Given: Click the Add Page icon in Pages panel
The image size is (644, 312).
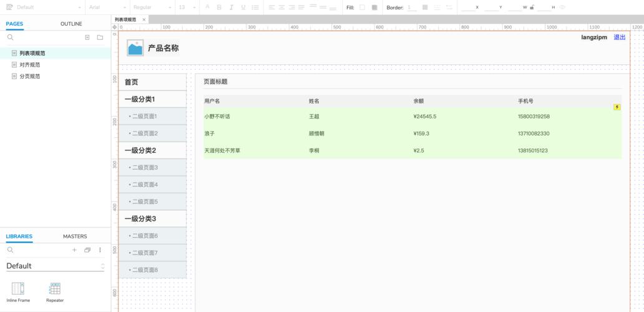Looking at the screenshot, I should (x=87, y=37).
